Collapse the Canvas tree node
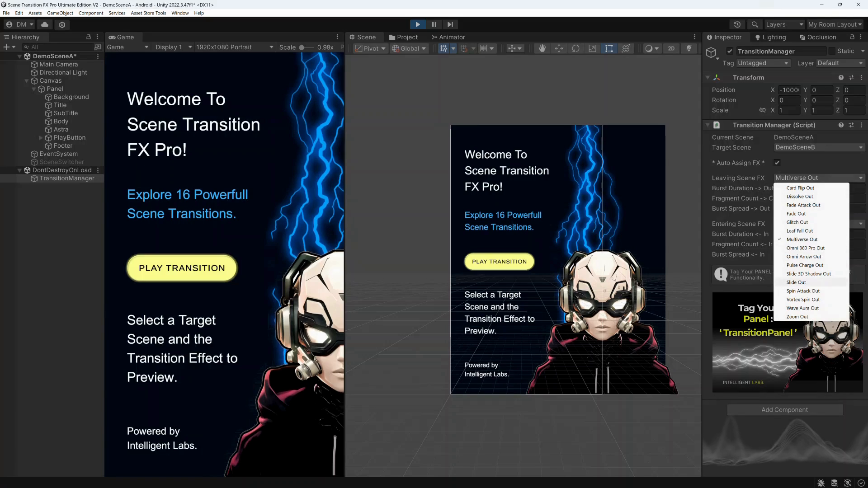 26,81
